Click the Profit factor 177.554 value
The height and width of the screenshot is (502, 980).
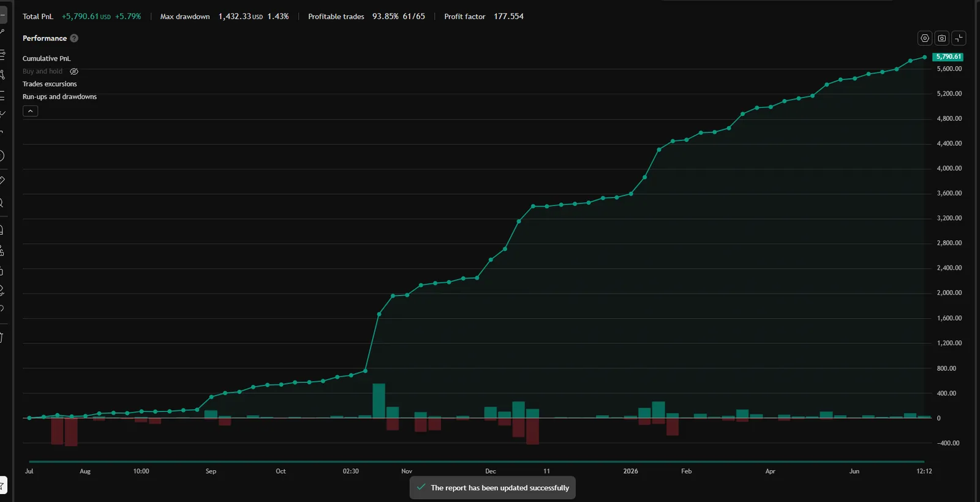509,17
